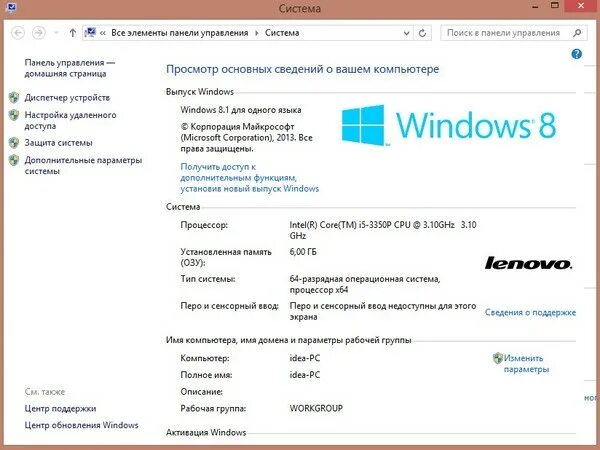The image size is (600, 450).
Task: Click the computer icon in the address bar
Action: pos(90,33)
